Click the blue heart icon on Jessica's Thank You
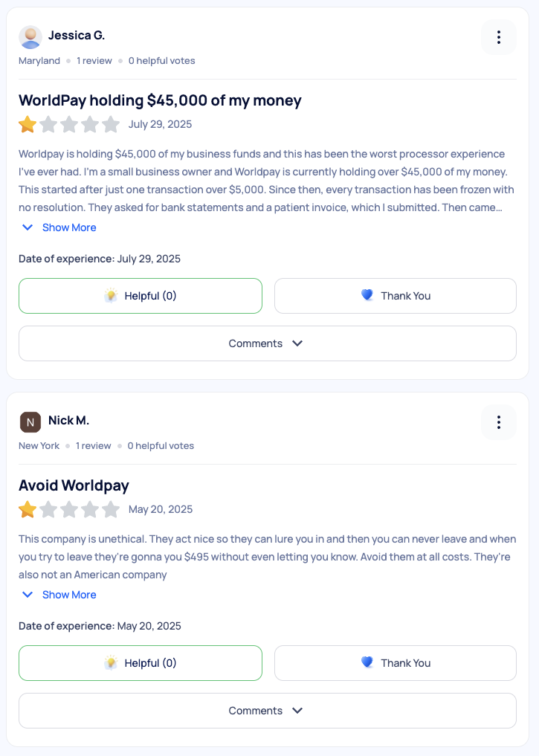Screen dimensions: 539x756 [x=367, y=295]
